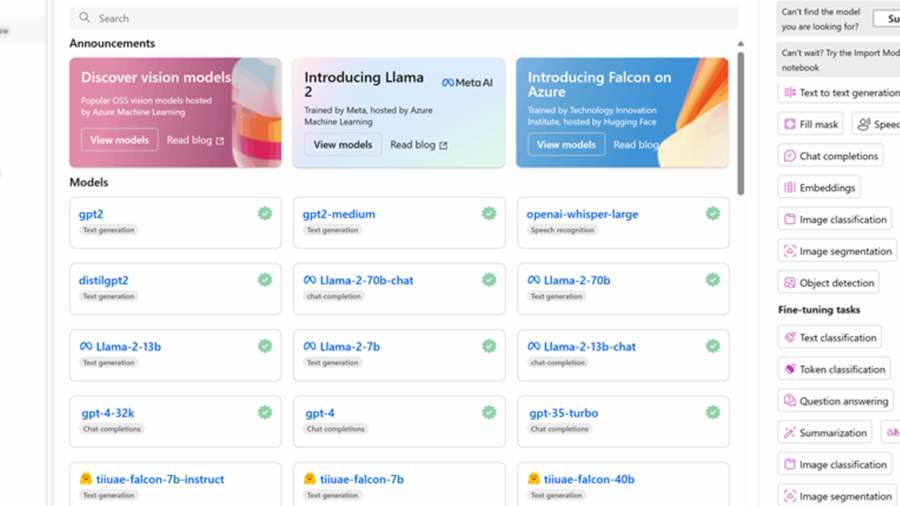Click the Object detection filter icon
Viewport: 900px width, 506px height.
tap(790, 283)
